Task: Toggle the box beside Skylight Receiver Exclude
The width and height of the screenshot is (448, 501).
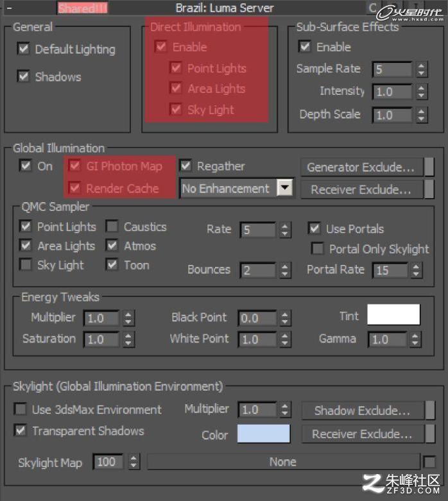Action: pyautogui.click(x=430, y=434)
